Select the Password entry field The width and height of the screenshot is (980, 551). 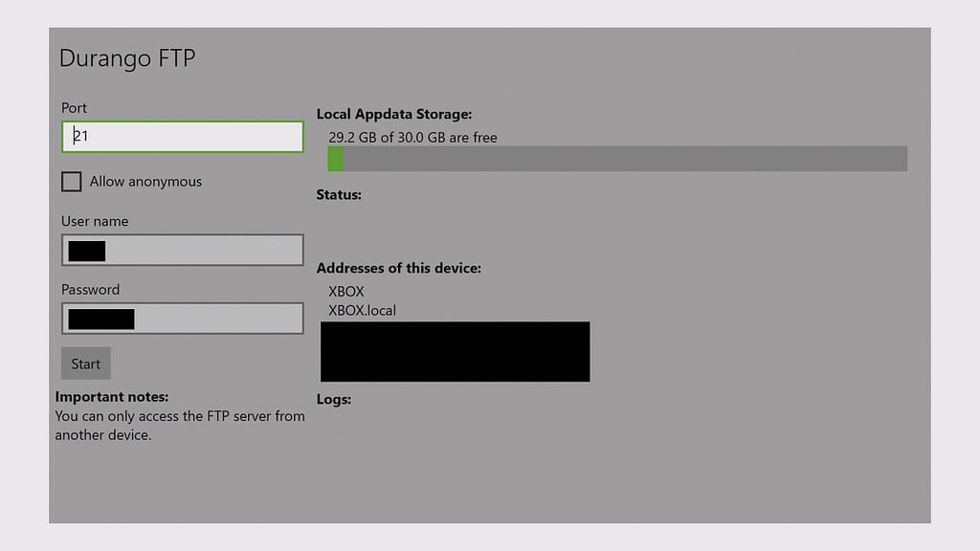(x=182, y=319)
